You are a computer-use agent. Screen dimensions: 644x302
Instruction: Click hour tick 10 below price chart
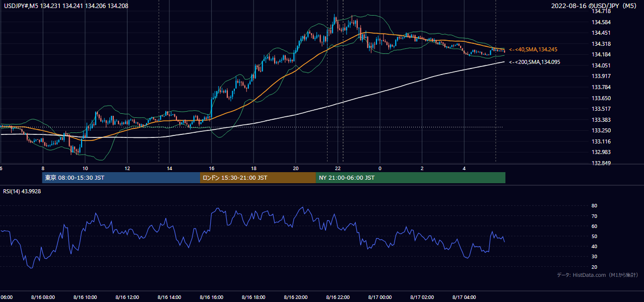tap(85, 168)
